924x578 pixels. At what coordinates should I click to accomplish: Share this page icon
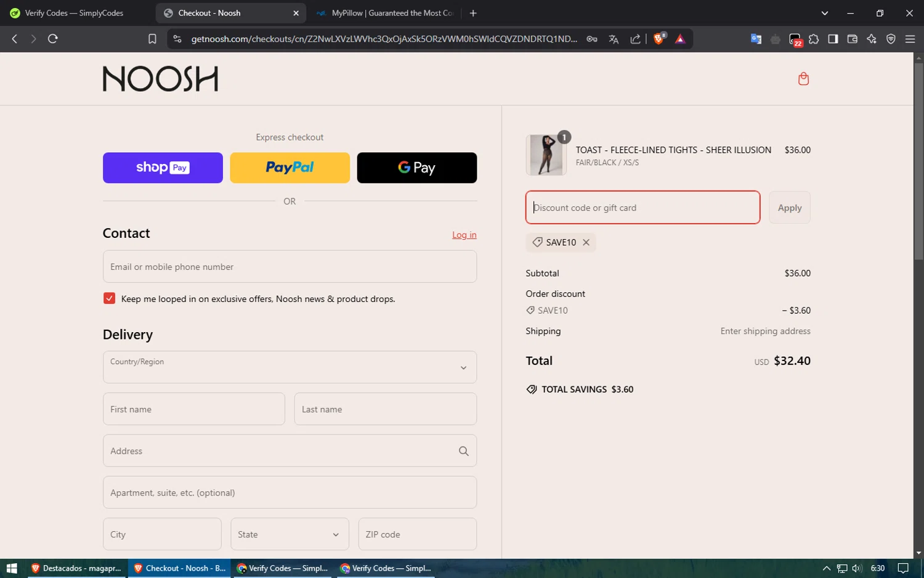pos(635,39)
